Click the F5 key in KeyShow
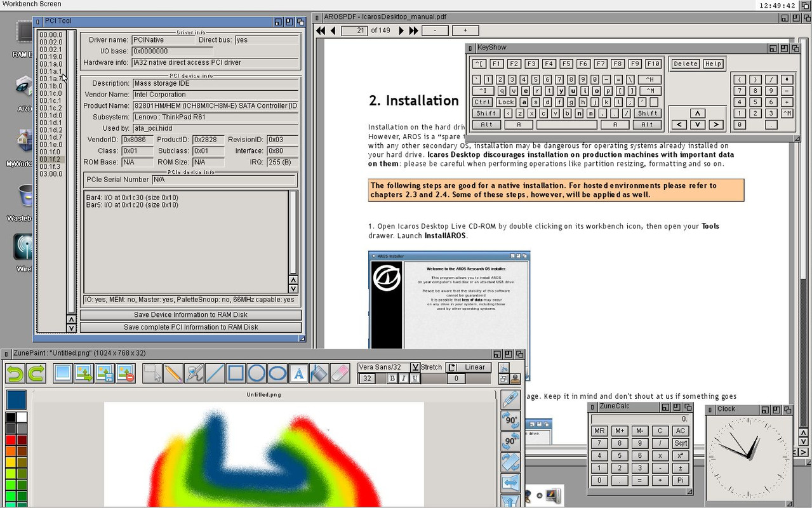This screenshot has width=812, height=508. (566, 63)
